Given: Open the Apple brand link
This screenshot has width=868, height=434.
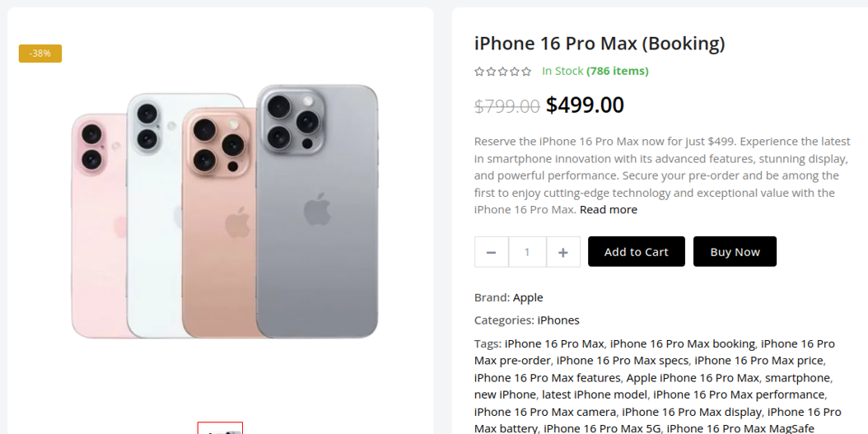Looking at the screenshot, I should (528, 297).
